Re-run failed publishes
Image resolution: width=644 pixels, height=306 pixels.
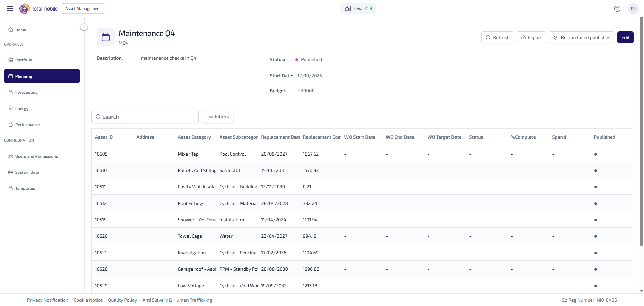pos(581,37)
